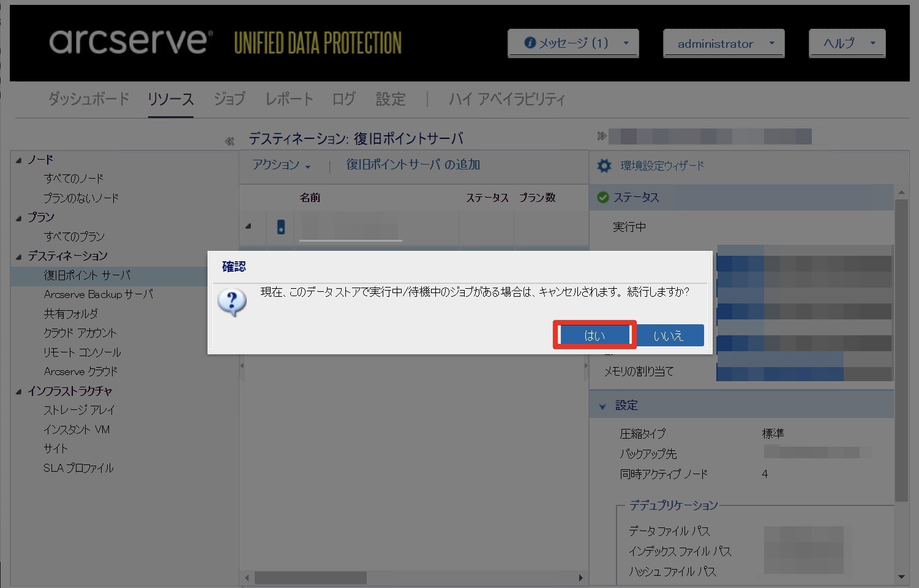Select リモート コンソール in the tree
Screen dimensions: 919x588
click(x=82, y=352)
